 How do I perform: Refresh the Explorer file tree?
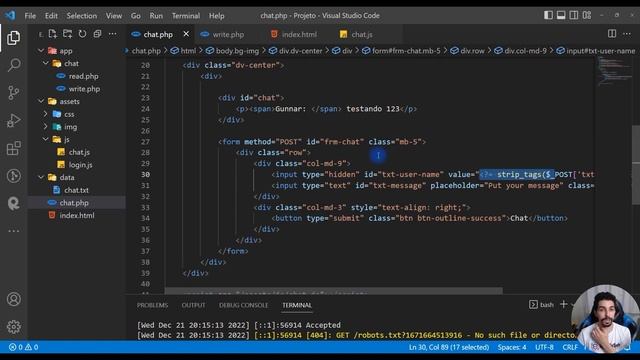click(x=82, y=34)
